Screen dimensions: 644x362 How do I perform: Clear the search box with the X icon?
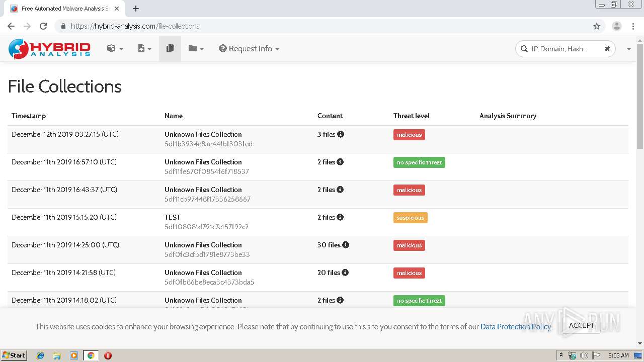coord(607,49)
